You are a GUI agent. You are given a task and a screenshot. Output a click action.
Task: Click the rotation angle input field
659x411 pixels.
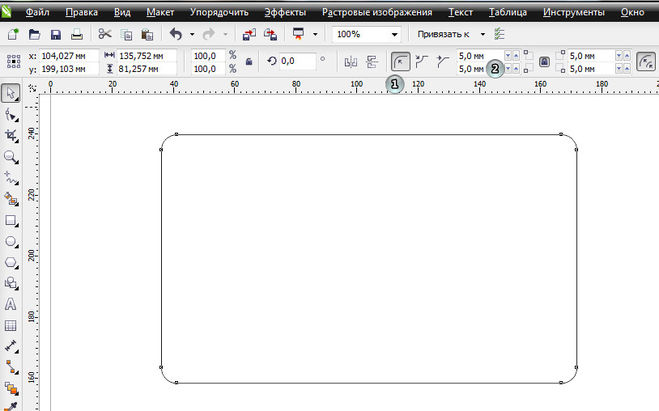tap(298, 62)
